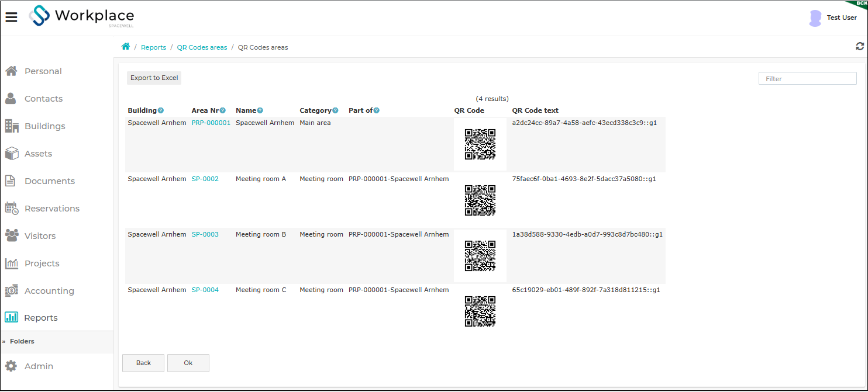Open help icon next to Category column

pyautogui.click(x=336, y=110)
